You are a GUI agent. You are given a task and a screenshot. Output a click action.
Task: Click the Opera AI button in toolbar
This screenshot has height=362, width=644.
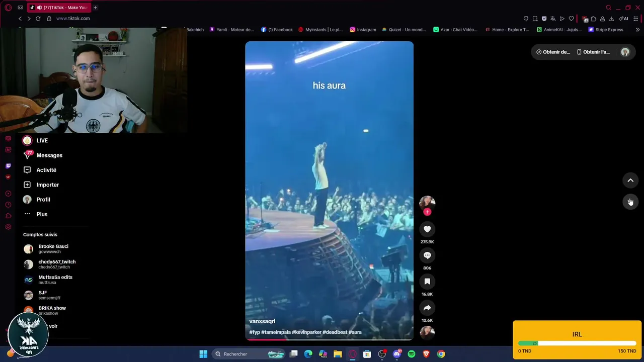point(623,19)
